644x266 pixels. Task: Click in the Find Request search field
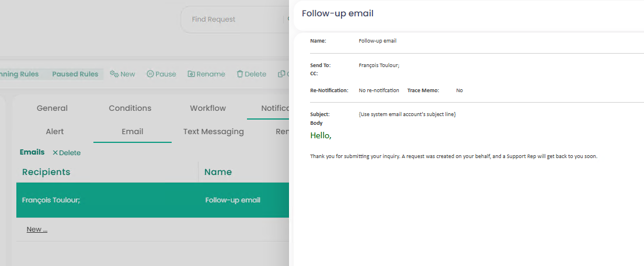[x=234, y=19]
